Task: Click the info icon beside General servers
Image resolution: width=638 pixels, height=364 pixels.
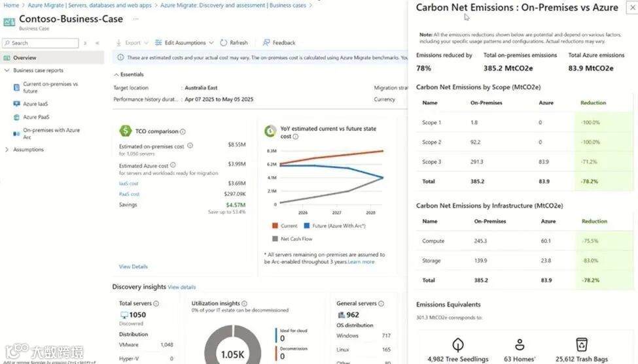Action: coord(381,303)
